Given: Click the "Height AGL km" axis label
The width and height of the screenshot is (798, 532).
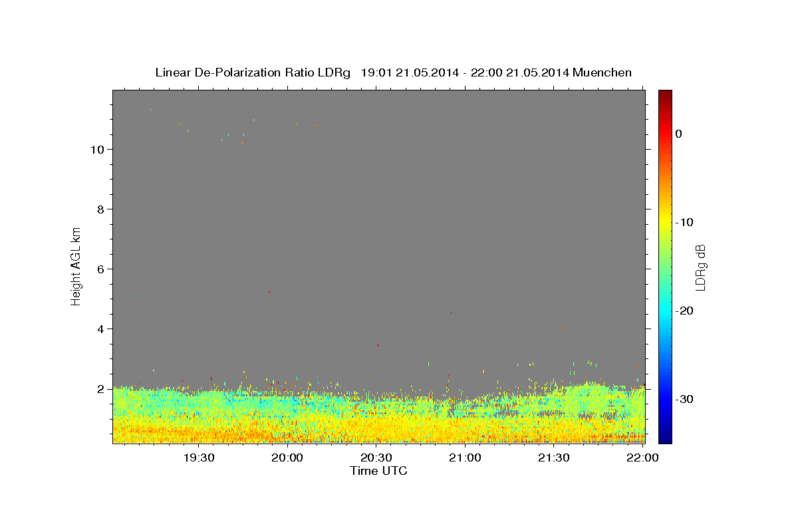Looking at the screenshot, I should [76, 265].
